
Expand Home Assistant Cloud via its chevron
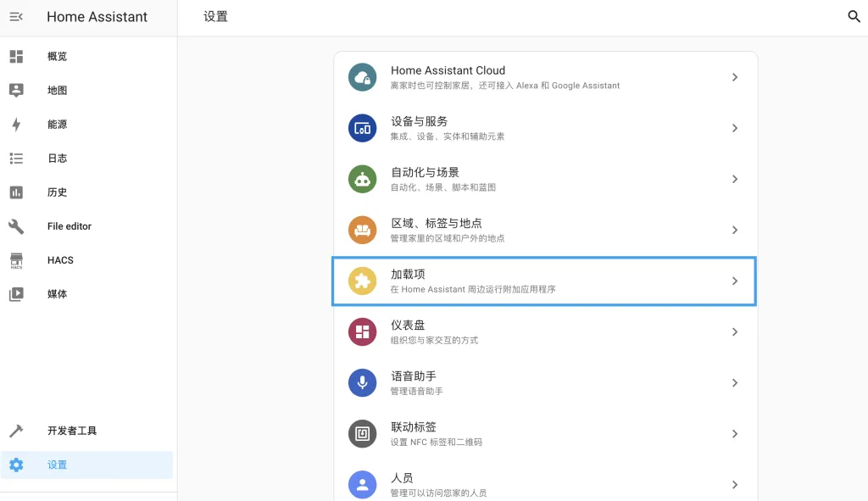coord(735,77)
